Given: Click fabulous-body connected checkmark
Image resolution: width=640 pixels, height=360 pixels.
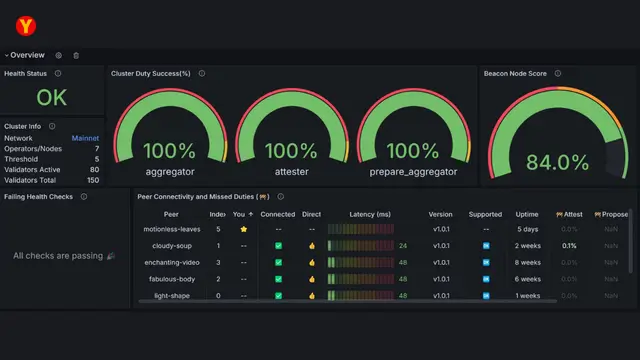Looking at the screenshot, I should [x=278, y=279].
